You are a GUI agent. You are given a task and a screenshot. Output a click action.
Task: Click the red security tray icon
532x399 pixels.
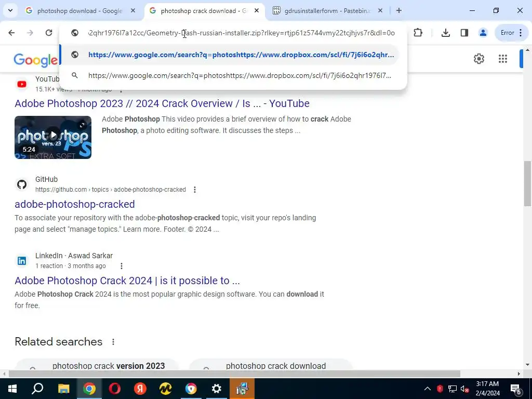tap(440, 389)
